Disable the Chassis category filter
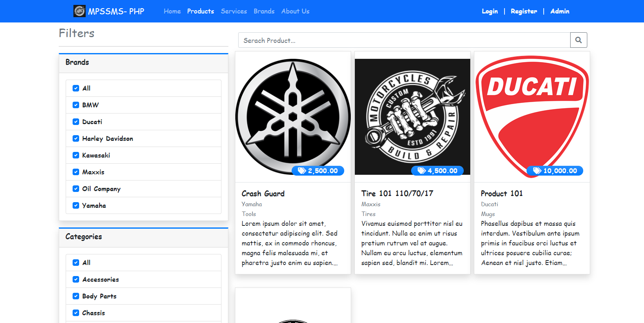The image size is (644, 323). [x=76, y=313]
